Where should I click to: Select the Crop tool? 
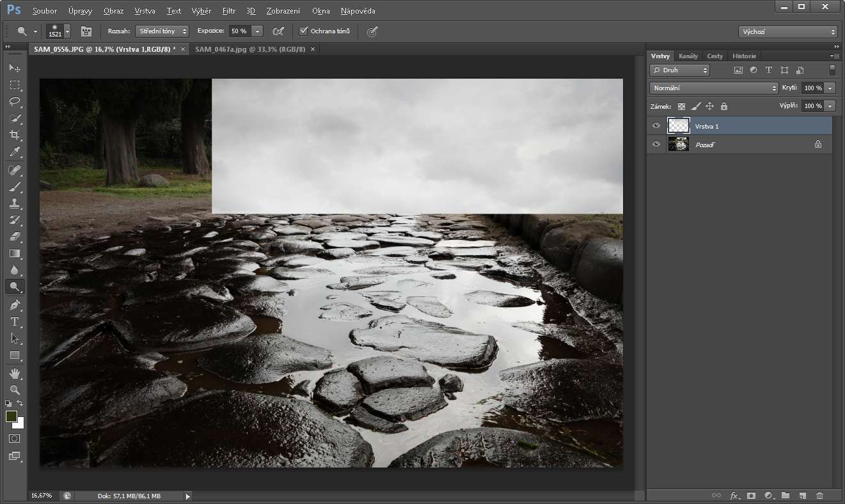click(14, 135)
